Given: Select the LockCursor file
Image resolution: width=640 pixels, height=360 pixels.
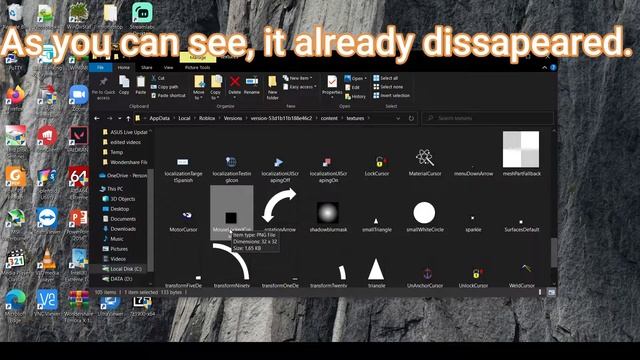Looking at the screenshot, I should point(377,165).
